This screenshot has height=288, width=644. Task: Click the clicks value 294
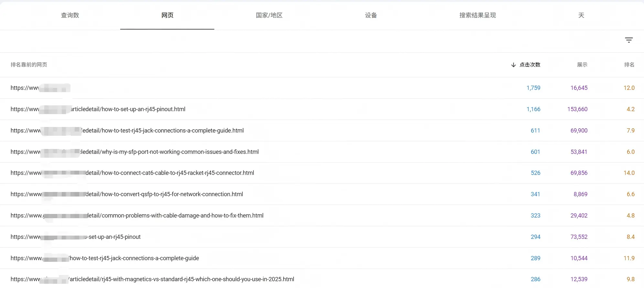point(535,237)
